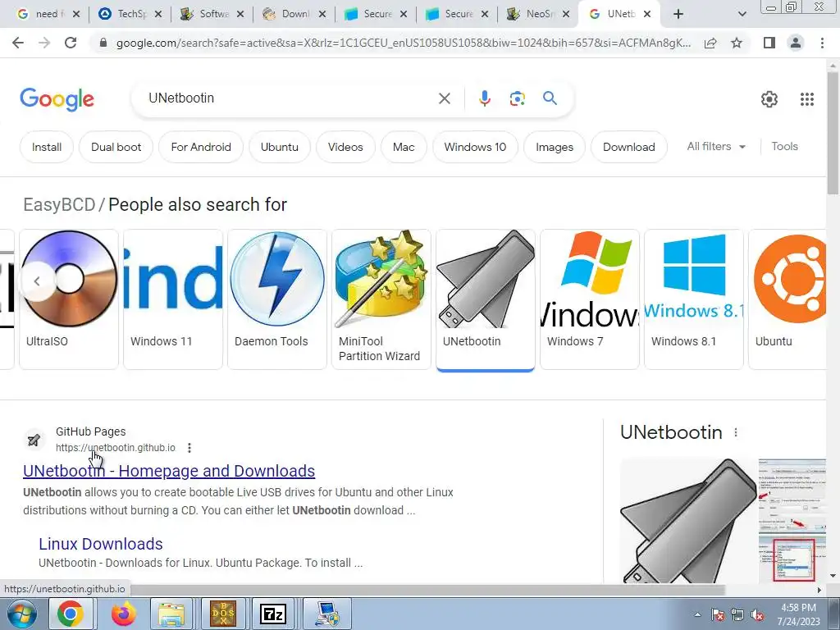The width and height of the screenshot is (840, 630).
Task: Open more options for UNetbootin knowledge panel
Action: point(736,432)
